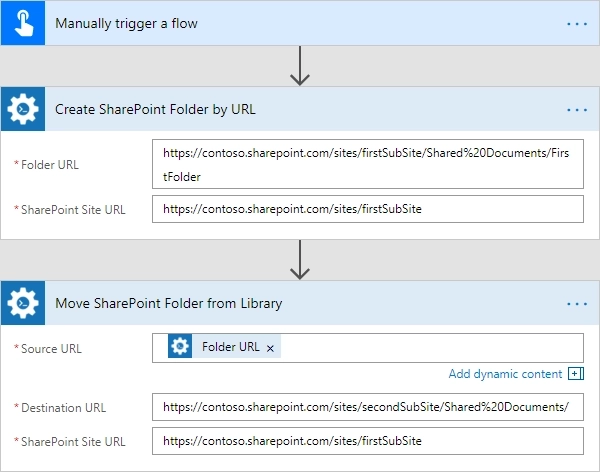Click the gear icon of Move SharePoint Folder from Library
Screen dimensions: 600x472
(x=23, y=303)
